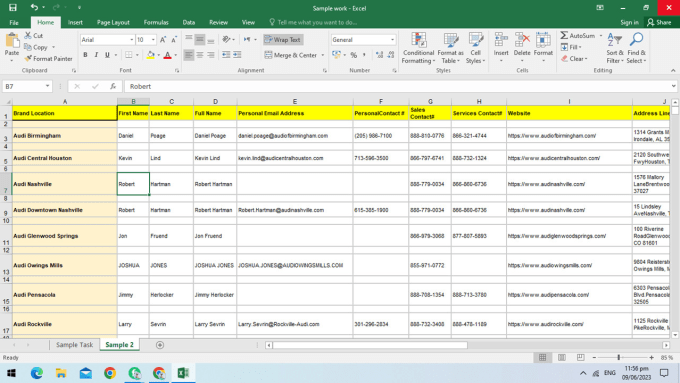Open Cell Styles gallery
This screenshot has height=383, width=680.
476,48
